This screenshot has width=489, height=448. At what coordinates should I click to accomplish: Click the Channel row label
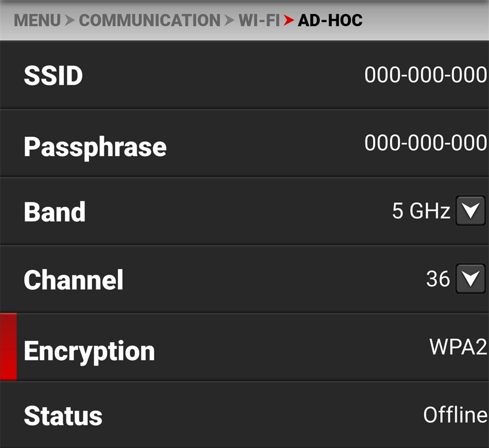pos(73,280)
